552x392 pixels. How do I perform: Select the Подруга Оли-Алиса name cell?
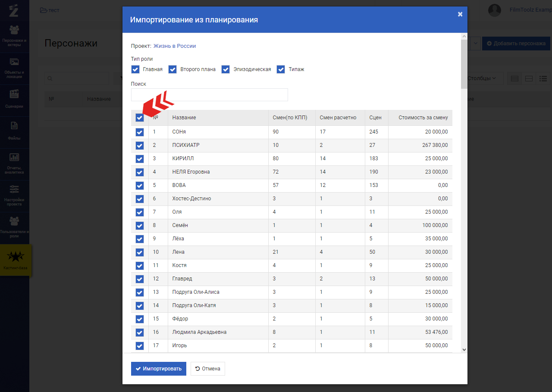coord(218,292)
